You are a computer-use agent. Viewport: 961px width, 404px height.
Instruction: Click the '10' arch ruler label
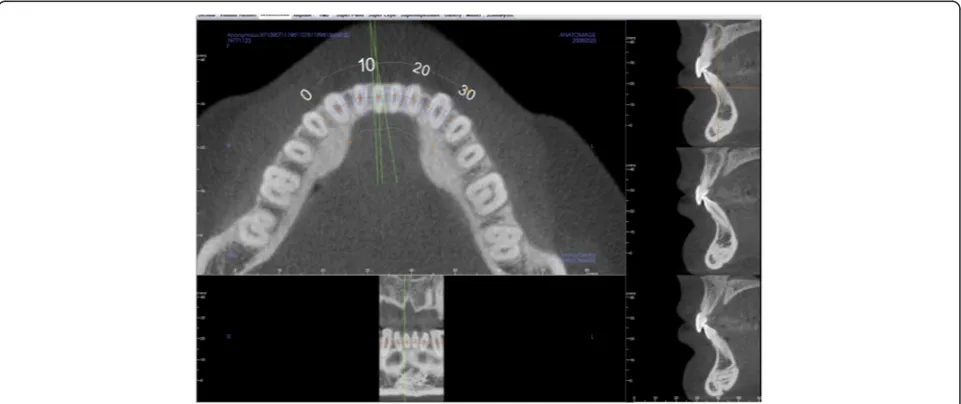click(367, 66)
